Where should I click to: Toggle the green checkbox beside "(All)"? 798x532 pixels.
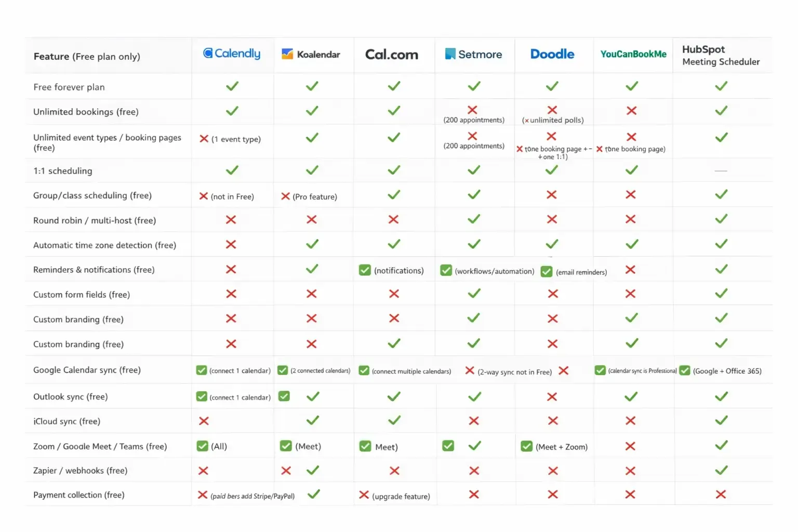coord(203,446)
